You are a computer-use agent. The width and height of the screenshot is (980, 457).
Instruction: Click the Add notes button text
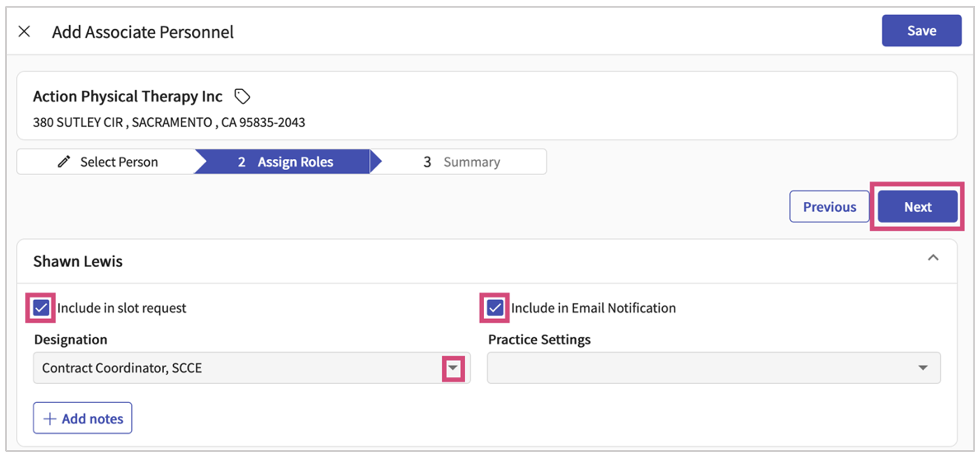[93, 418]
